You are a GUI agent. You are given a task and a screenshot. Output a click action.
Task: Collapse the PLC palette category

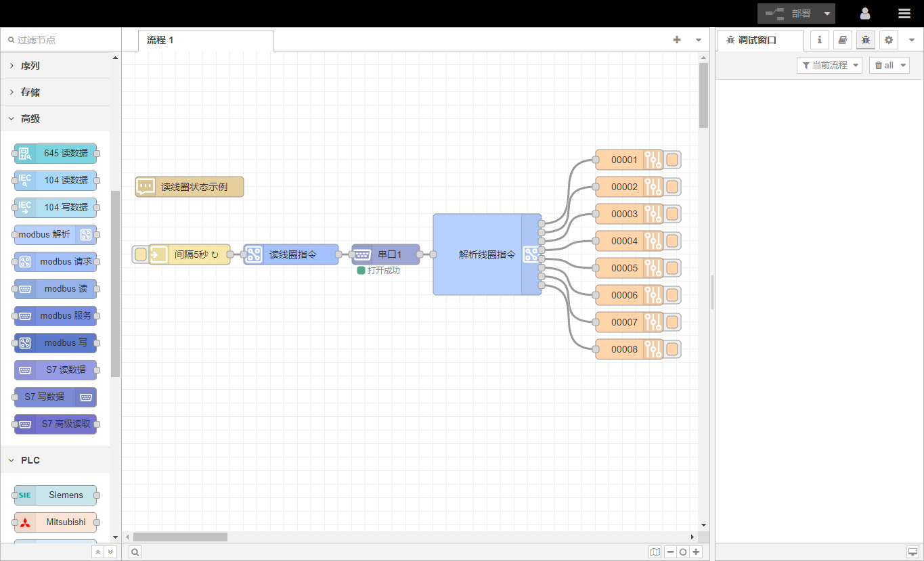tap(30, 460)
